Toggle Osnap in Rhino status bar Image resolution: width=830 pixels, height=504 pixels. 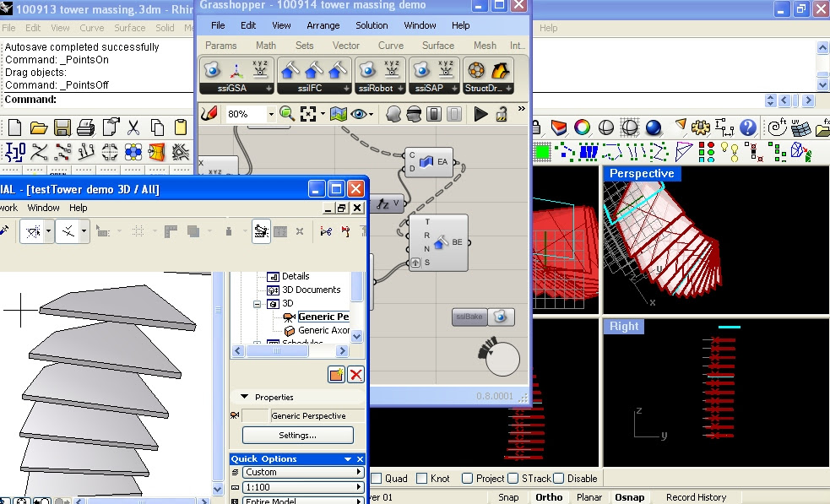(x=629, y=497)
